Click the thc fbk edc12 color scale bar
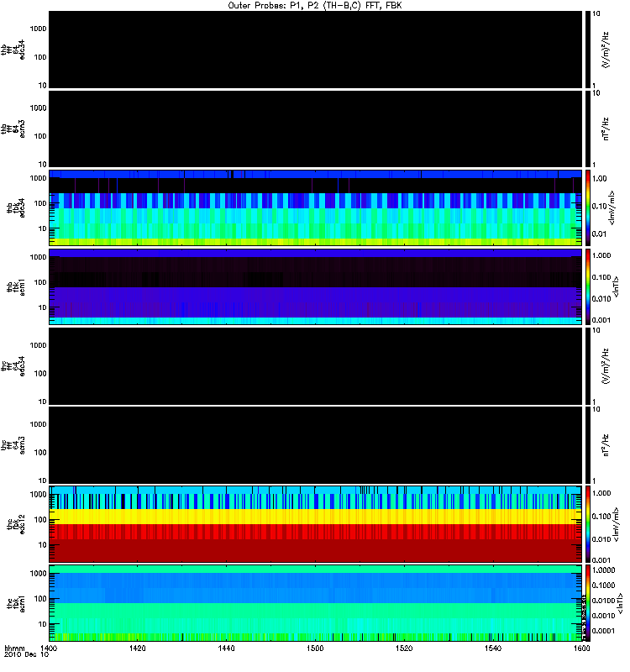This screenshot has height=672, width=630. 588,524
